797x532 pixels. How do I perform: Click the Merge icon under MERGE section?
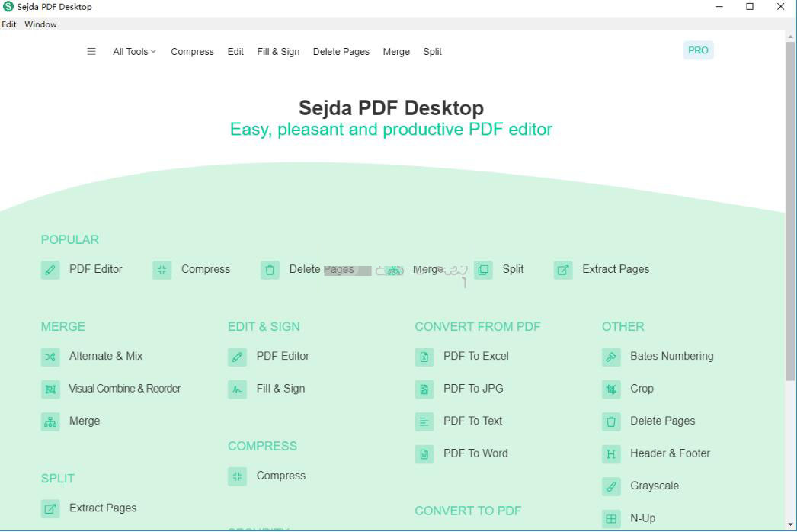tap(50, 421)
